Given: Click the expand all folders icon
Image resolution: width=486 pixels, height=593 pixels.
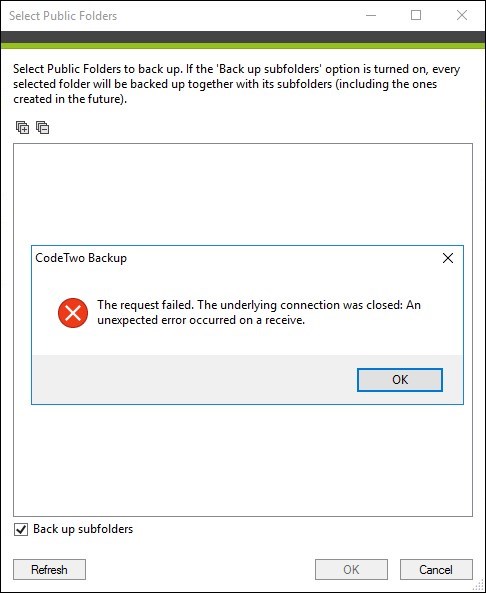Looking at the screenshot, I should (x=22, y=127).
